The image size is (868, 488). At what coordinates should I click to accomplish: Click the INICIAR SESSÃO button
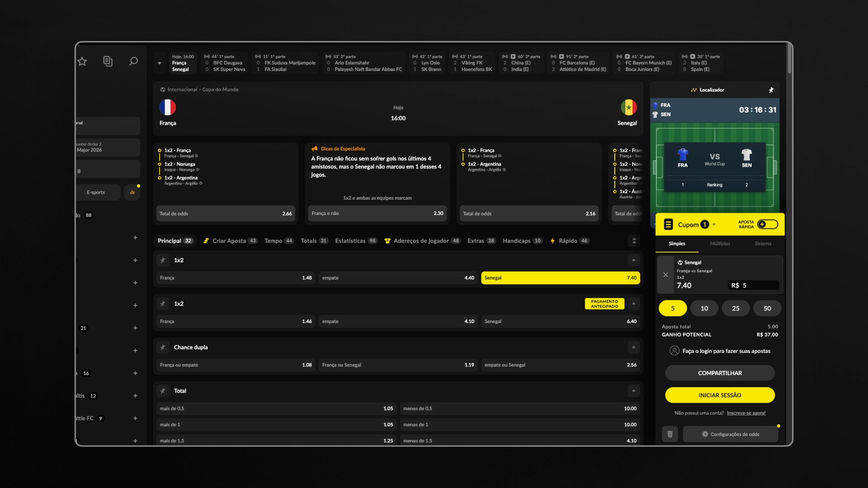tap(720, 395)
